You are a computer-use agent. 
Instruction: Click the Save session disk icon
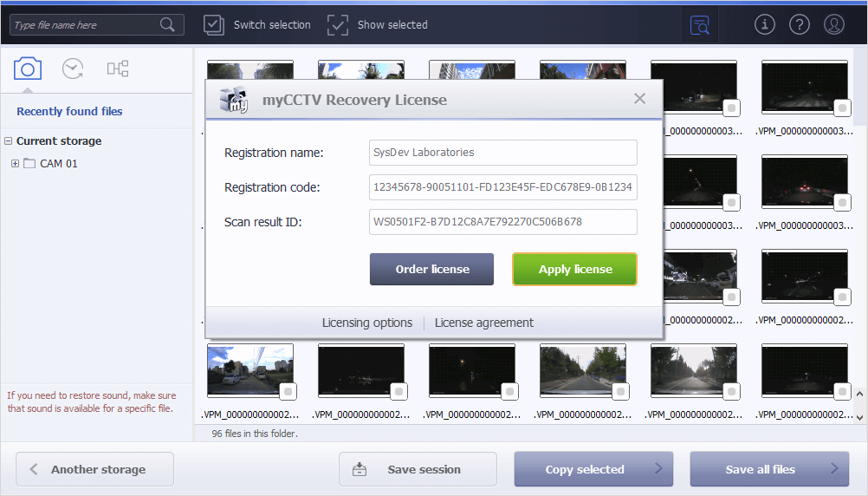[x=360, y=469]
